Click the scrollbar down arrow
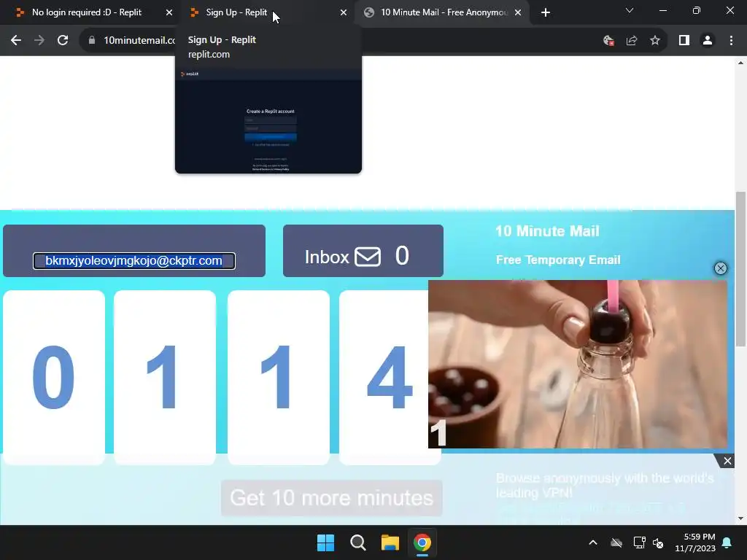 [740, 518]
